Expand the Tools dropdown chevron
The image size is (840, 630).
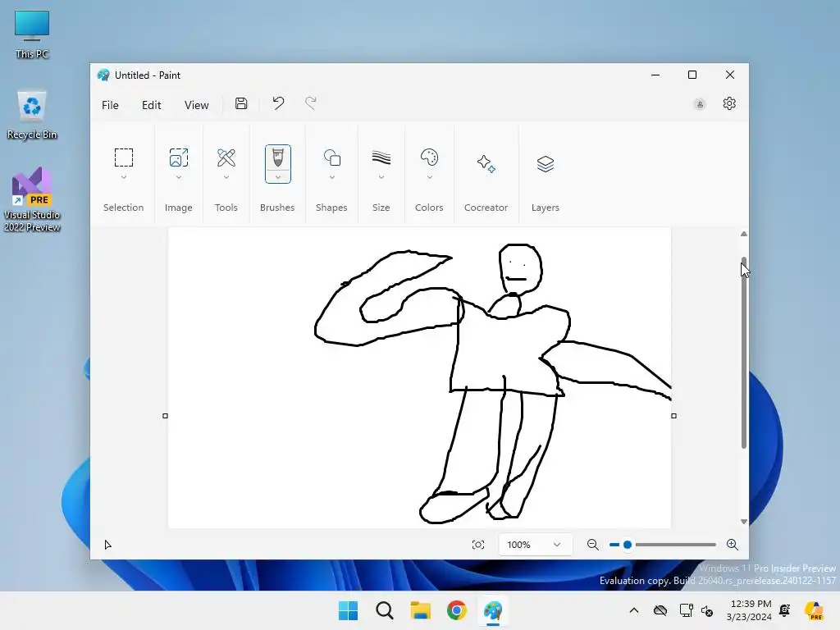point(226,177)
